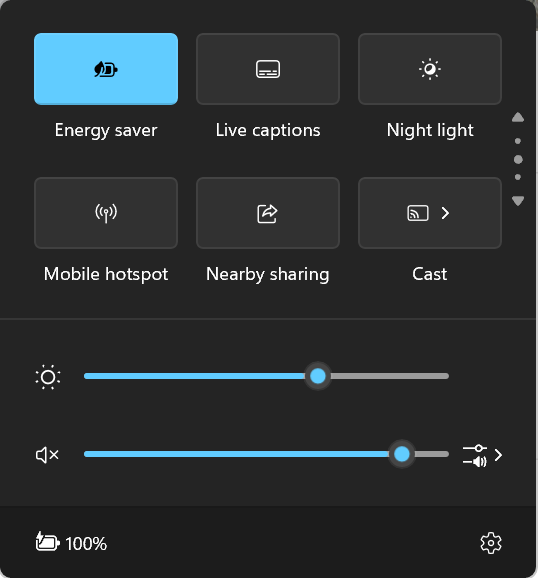This screenshot has width=538, height=578.
Task: Click the 100% battery percentage text
Action: pos(86,544)
